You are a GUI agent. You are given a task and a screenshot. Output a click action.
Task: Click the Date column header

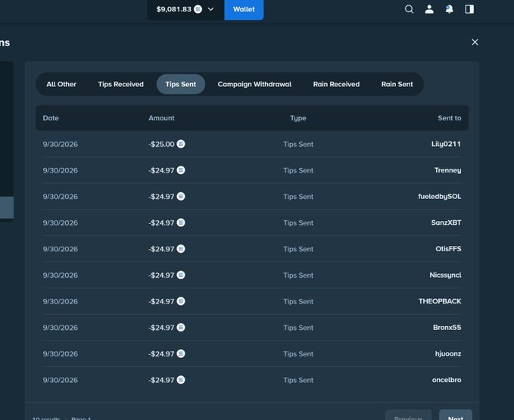point(51,118)
